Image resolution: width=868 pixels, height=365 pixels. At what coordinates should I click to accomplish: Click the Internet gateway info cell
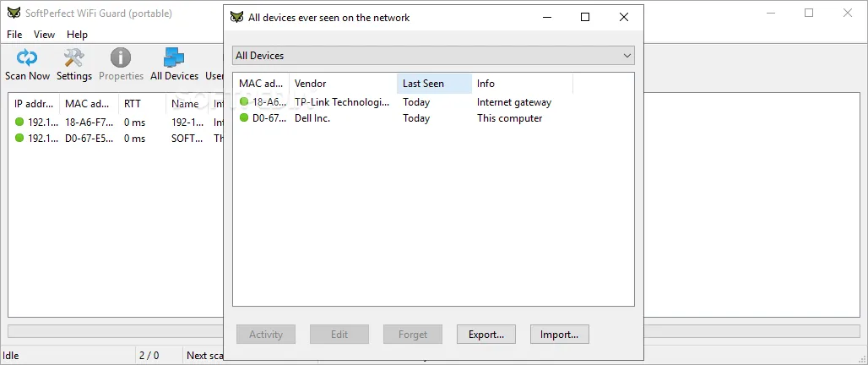pyautogui.click(x=514, y=102)
